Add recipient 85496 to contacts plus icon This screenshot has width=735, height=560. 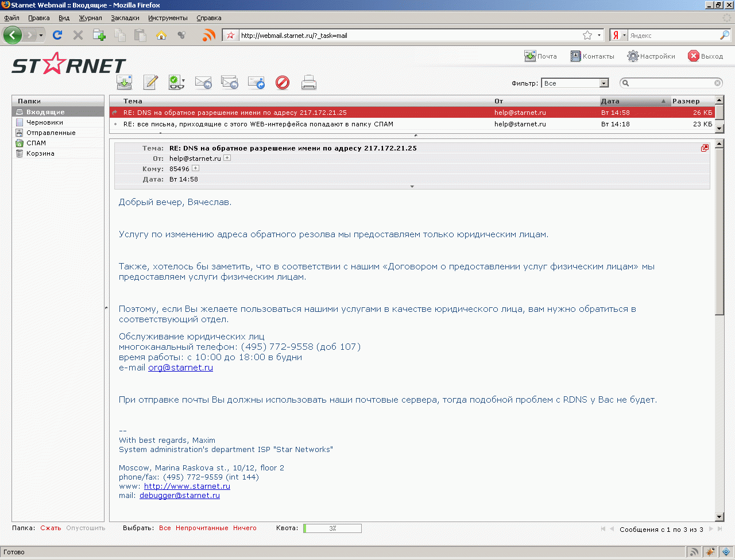tap(196, 168)
